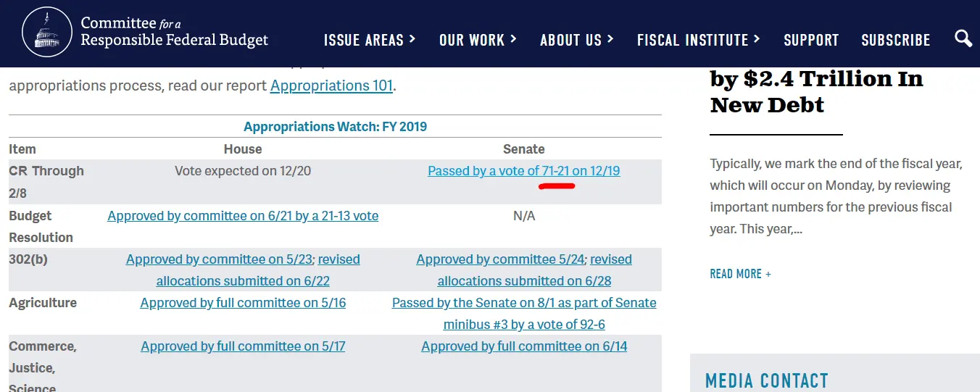Go to the Support page
This screenshot has height=392, width=980.
coord(811,40)
